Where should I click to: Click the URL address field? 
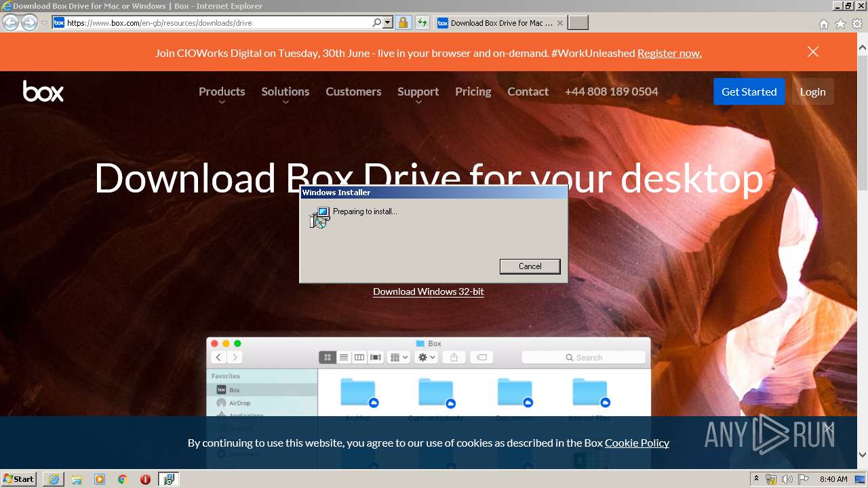[x=218, y=23]
